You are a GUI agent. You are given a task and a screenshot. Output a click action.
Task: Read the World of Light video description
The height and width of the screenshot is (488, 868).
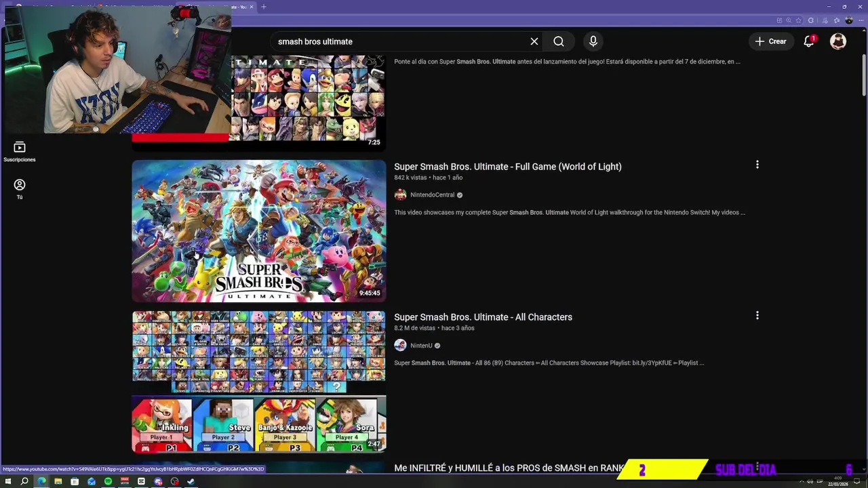pos(570,213)
